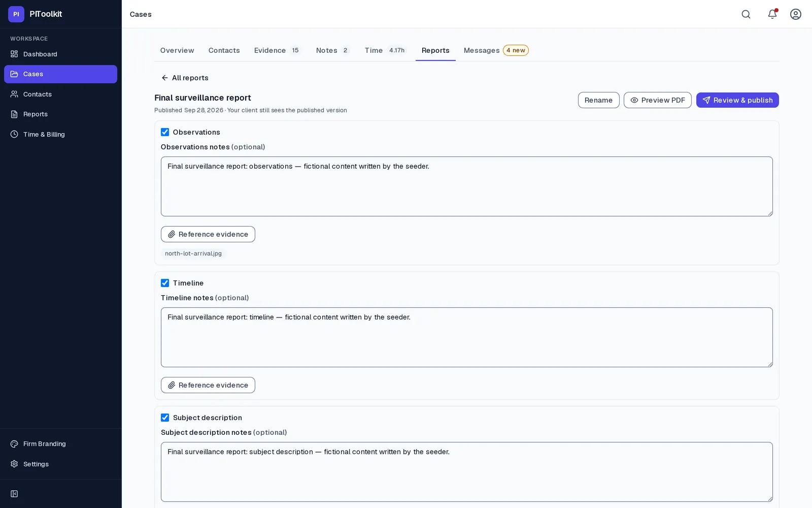
Task: Switch to the Time tab
Action: [385, 50]
